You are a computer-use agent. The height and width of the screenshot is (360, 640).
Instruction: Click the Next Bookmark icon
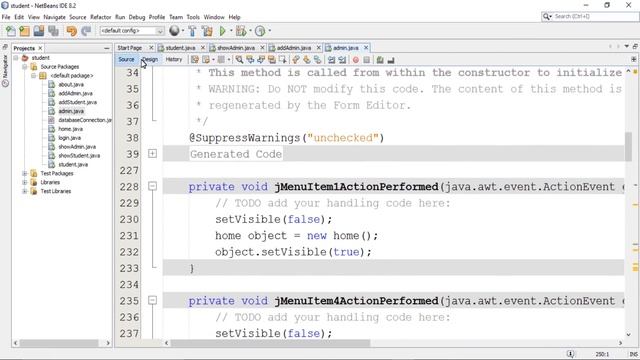307,60
